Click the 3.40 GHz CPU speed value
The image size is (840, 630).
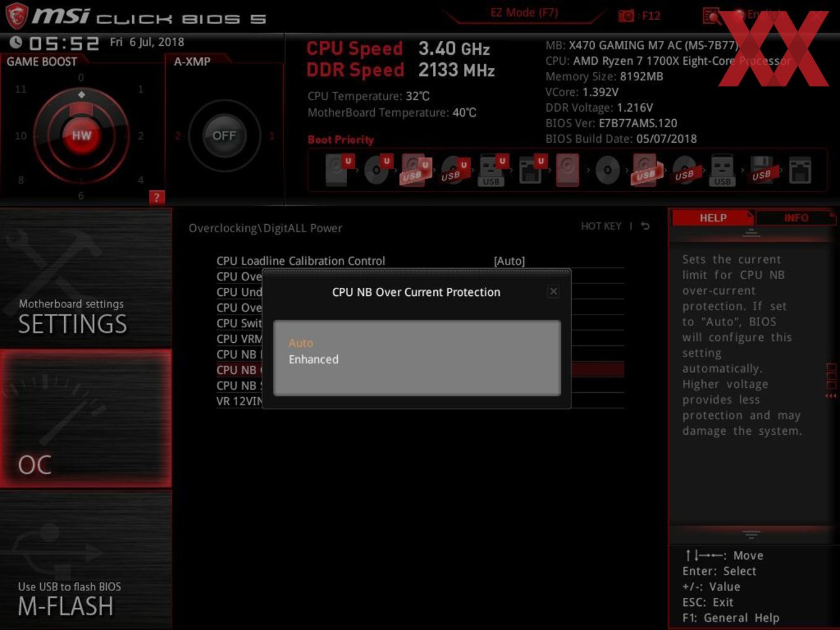(454, 48)
